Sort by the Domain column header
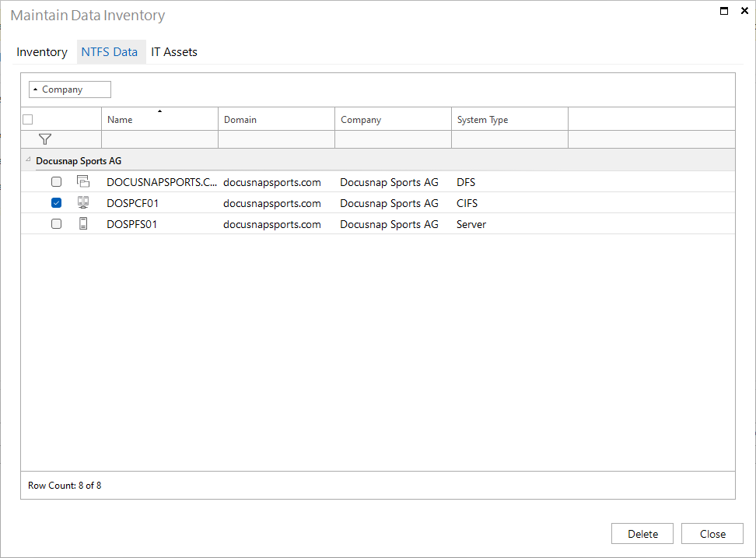This screenshot has height=558, width=756. tap(276, 118)
